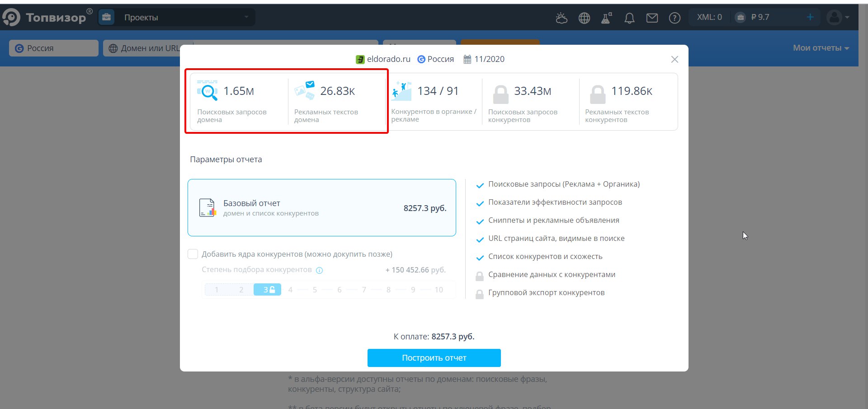Image resolution: width=868 pixels, height=409 pixels.
Task: Open the Россия region selector in toolbar
Action: click(x=54, y=48)
